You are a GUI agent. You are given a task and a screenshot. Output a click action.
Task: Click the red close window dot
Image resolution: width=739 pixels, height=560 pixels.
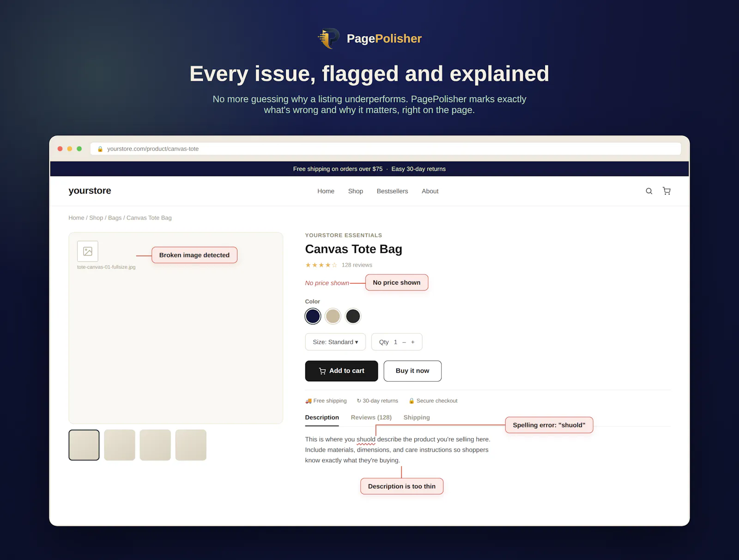(60, 149)
